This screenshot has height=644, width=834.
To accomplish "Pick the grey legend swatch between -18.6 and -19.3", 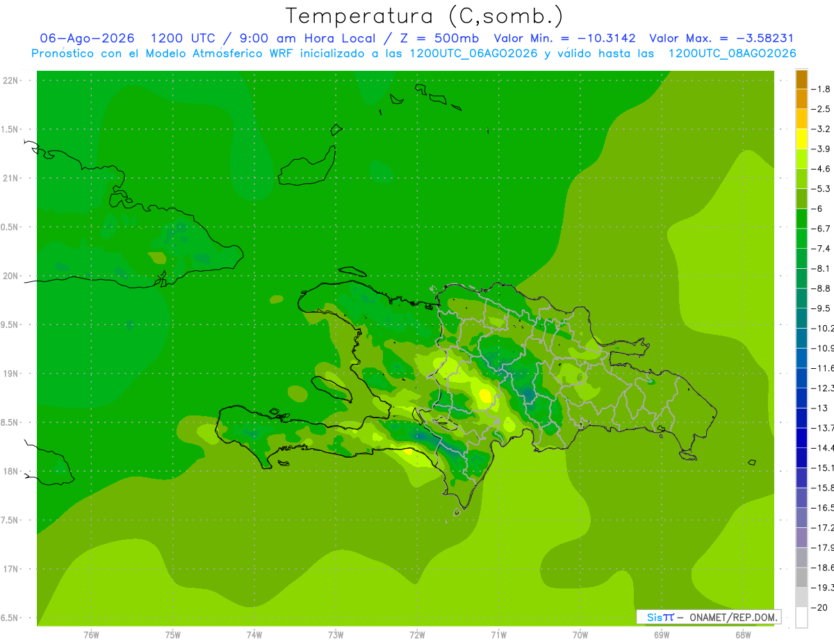I will (801, 577).
